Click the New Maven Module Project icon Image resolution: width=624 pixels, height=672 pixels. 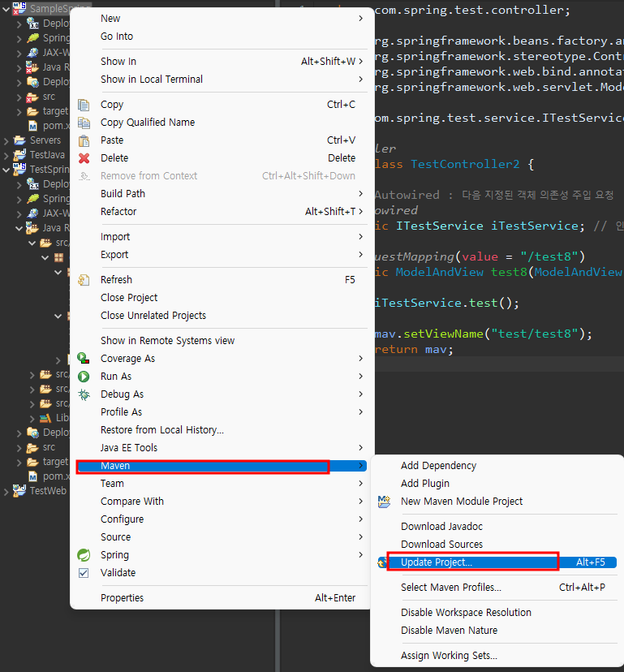click(x=384, y=502)
